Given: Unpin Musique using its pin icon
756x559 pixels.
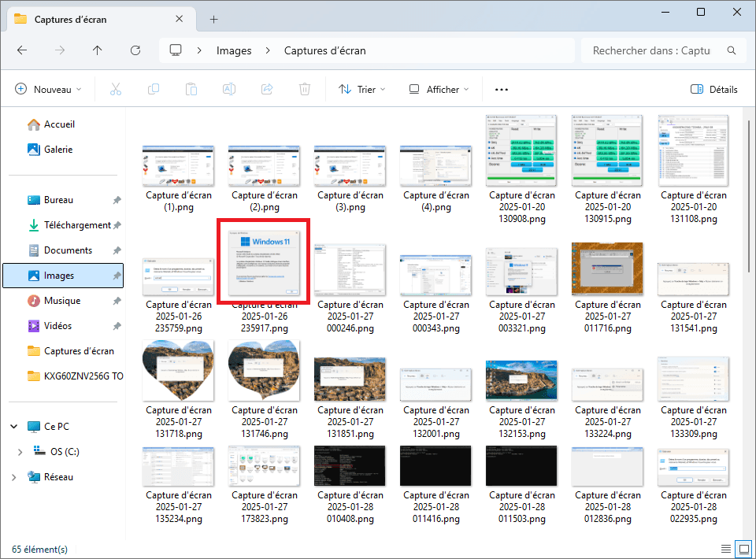Looking at the screenshot, I should pyautogui.click(x=117, y=301).
